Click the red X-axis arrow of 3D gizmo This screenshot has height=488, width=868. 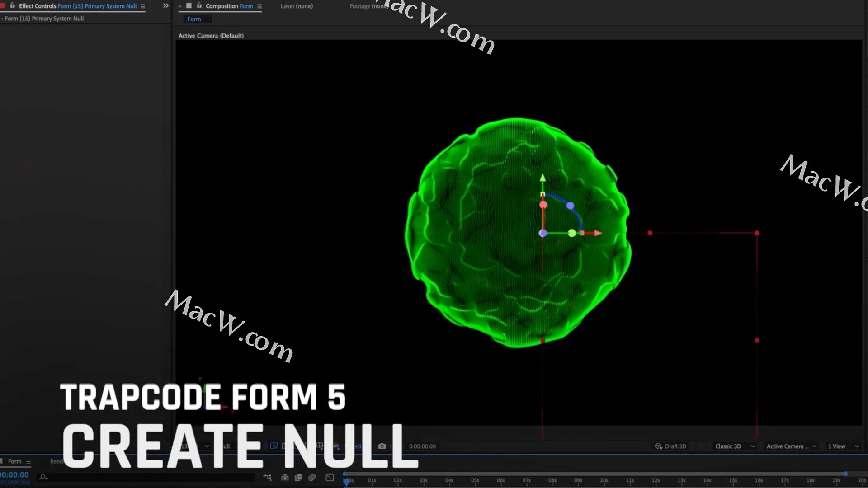tap(598, 233)
